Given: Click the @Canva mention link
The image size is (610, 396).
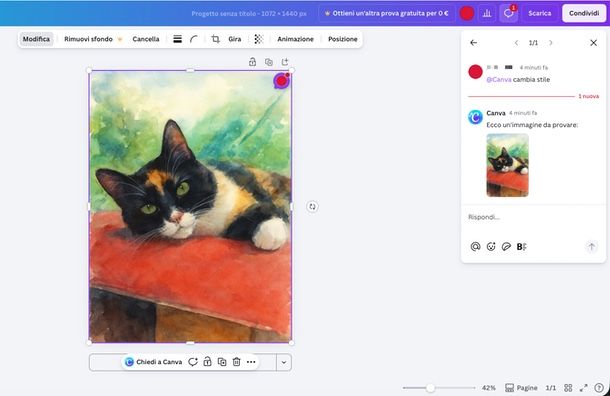Looking at the screenshot, I should tap(499, 79).
